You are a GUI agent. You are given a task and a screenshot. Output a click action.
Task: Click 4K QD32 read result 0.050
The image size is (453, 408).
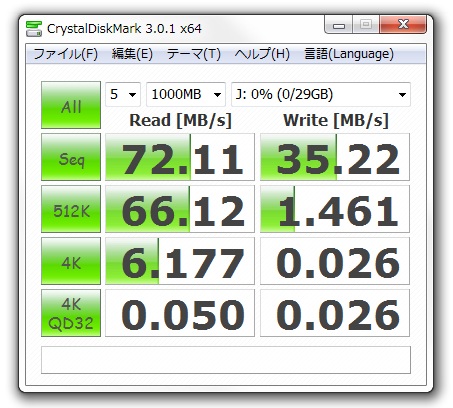tap(180, 313)
